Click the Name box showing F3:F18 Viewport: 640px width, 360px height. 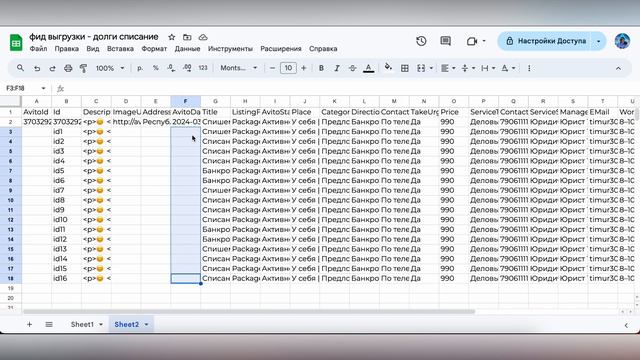pyautogui.click(x=25, y=88)
